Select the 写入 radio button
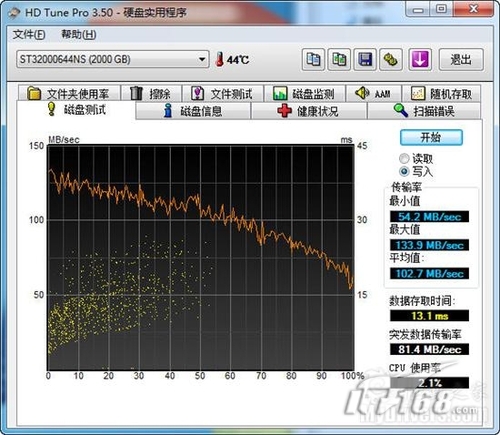Screen dimensions: 500x435 click(x=404, y=172)
